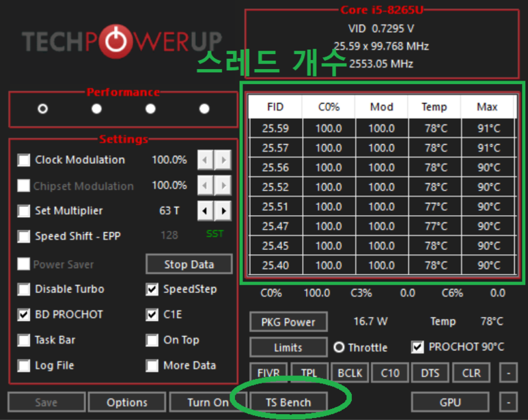
Task: Click the BCLK button
Action: tap(350, 373)
